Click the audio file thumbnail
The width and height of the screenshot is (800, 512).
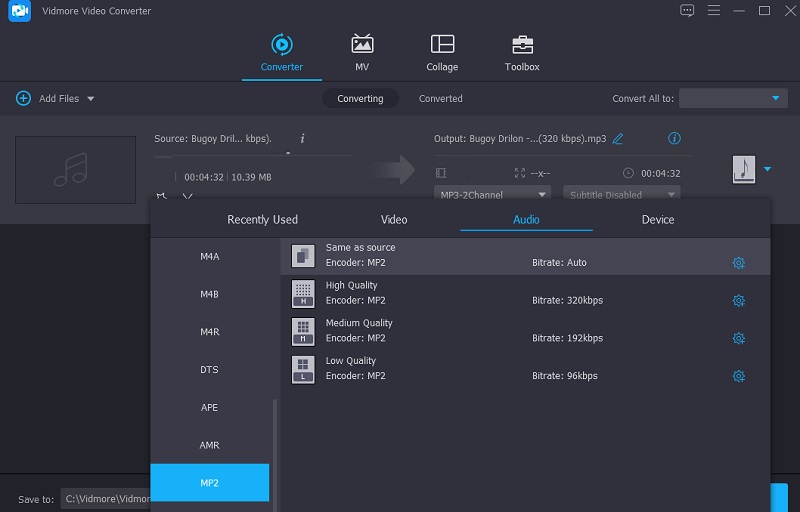coord(75,170)
